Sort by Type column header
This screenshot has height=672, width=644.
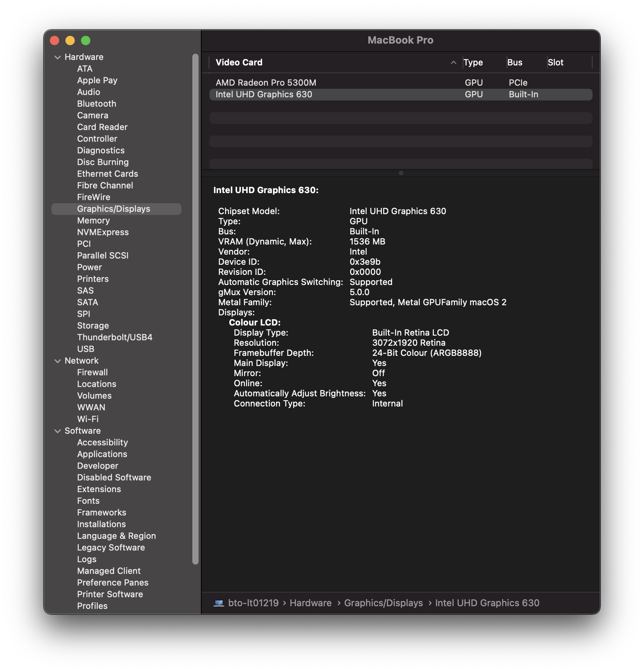(473, 62)
